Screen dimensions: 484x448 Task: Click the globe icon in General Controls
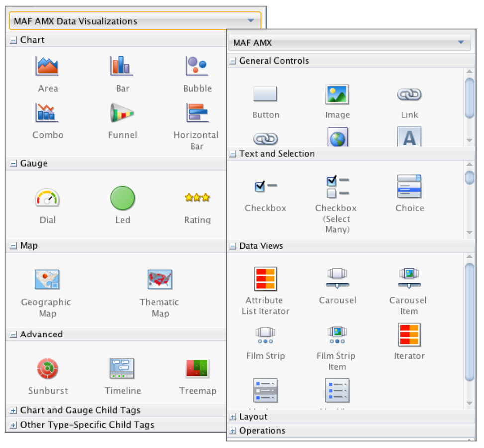tap(337, 137)
